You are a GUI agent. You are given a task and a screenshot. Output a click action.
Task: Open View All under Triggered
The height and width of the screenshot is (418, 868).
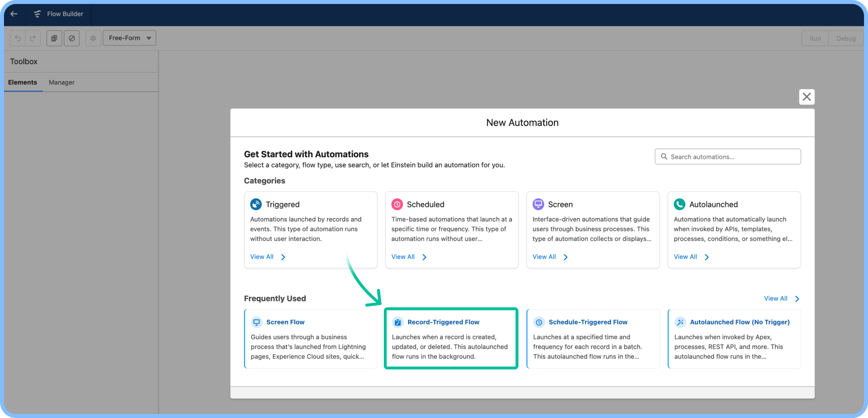click(262, 257)
